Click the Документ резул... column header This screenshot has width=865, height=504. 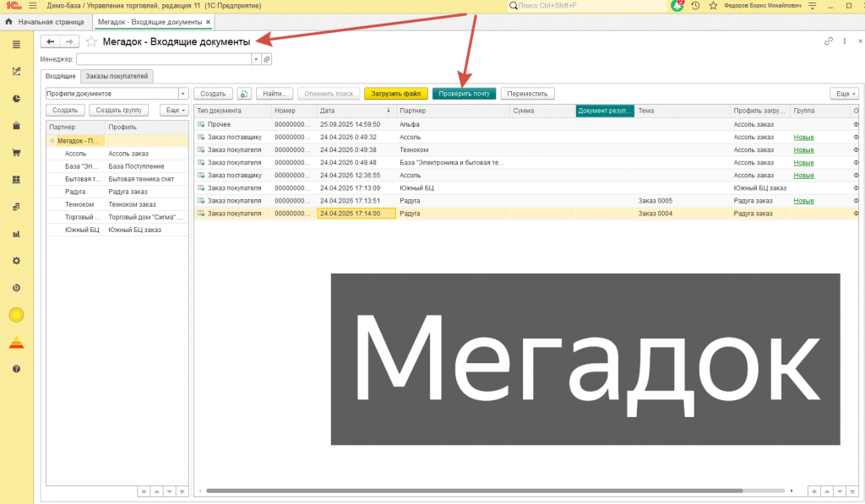(x=605, y=111)
